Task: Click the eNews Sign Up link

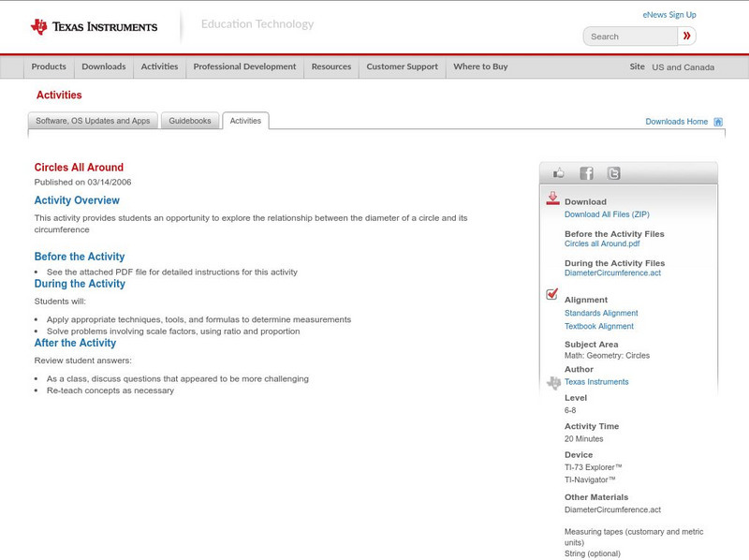Action: click(668, 15)
